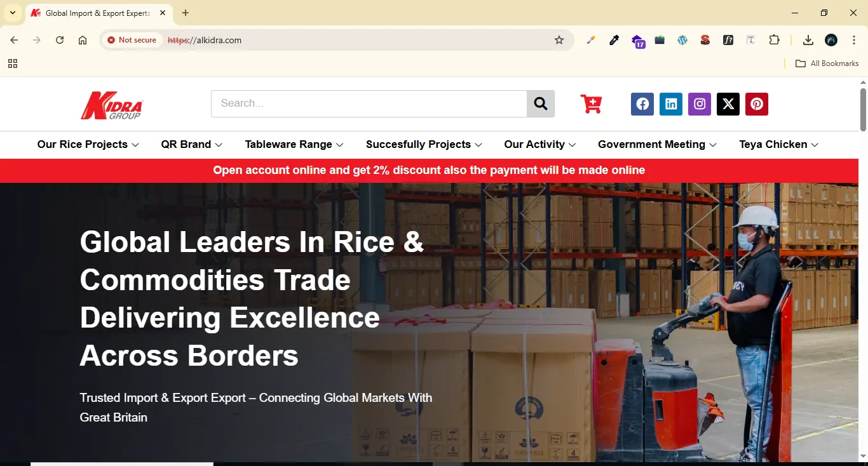
Task: Click the Instagram social icon
Action: [699, 104]
